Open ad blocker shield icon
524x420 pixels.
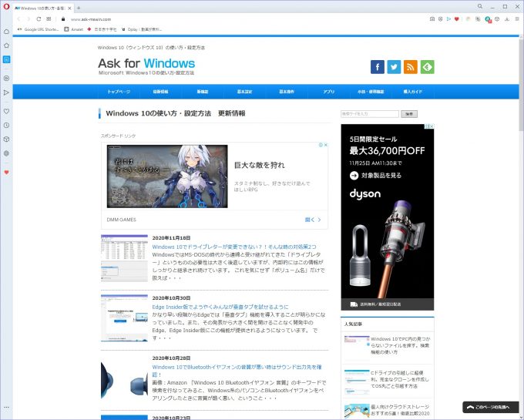tap(441, 19)
